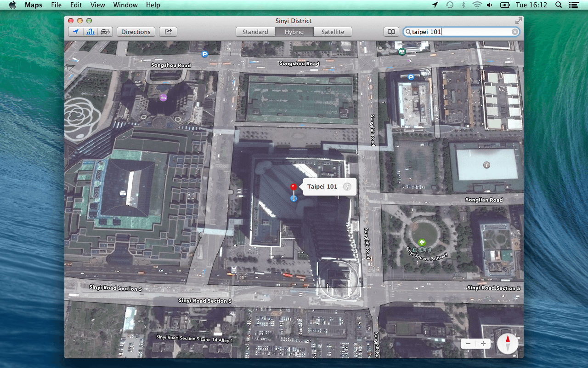Open Notification Center list icon
This screenshot has height=368, width=588.
pos(573,5)
